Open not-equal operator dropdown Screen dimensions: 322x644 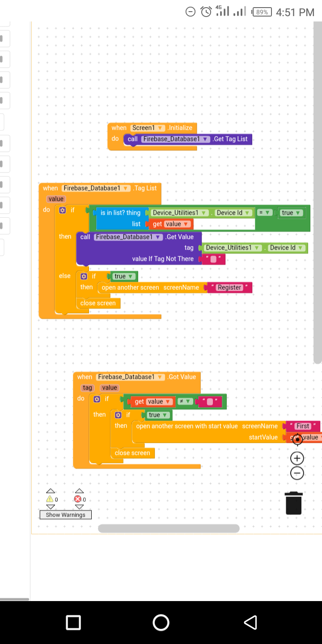point(186,402)
